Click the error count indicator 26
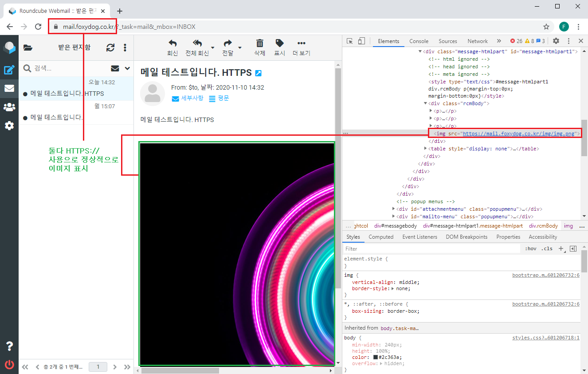 (x=516, y=41)
